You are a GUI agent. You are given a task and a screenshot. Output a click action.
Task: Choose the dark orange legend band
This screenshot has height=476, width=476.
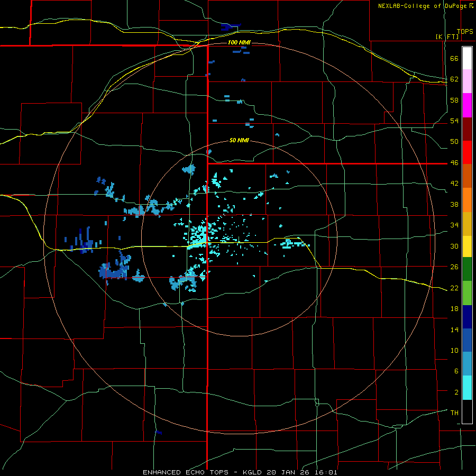pyautogui.click(x=467, y=176)
